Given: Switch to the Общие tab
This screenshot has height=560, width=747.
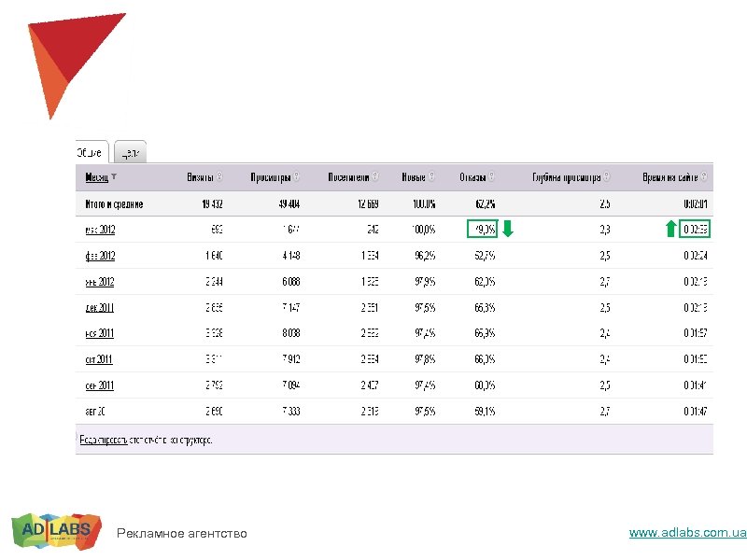Looking at the screenshot, I should pyautogui.click(x=92, y=152).
